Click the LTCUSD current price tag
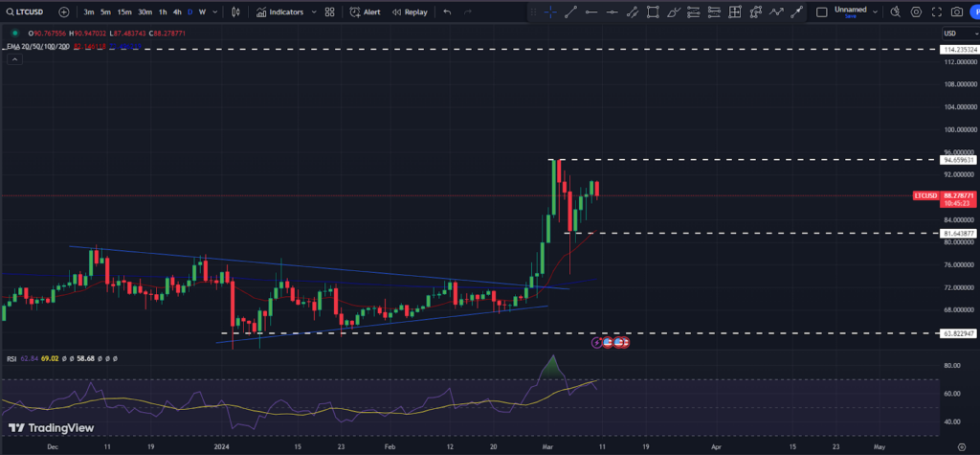The width and height of the screenshot is (980, 455). (x=925, y=196)
